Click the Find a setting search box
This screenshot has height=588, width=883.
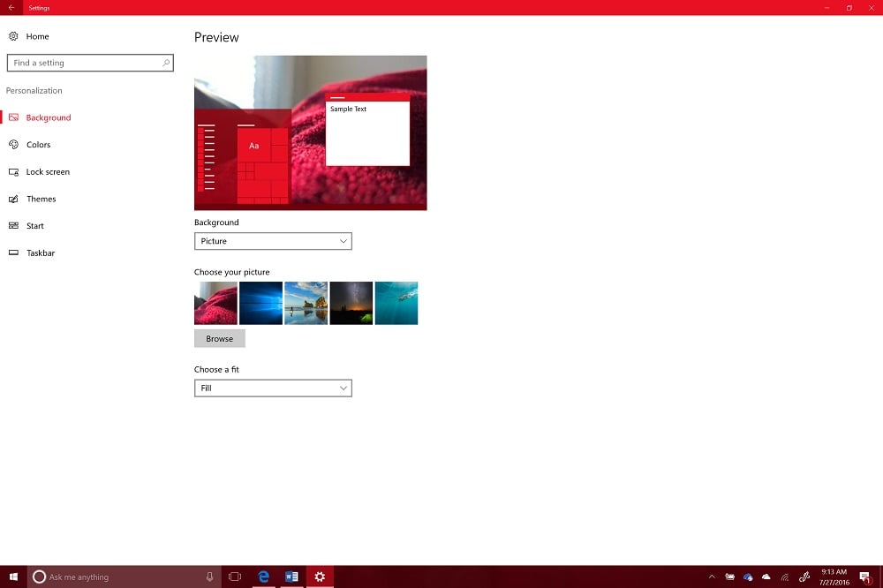point(90,62)
